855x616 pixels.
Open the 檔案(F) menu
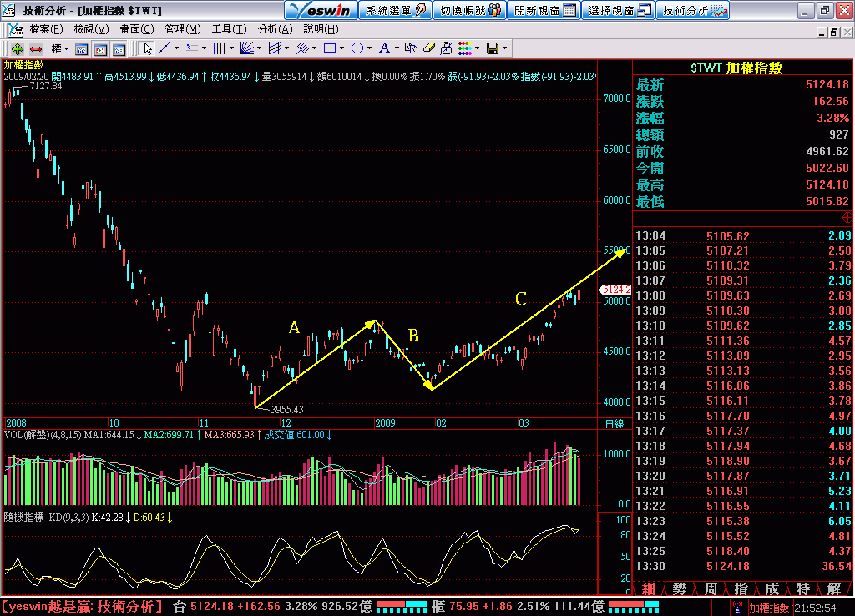(x=47, y=29)
